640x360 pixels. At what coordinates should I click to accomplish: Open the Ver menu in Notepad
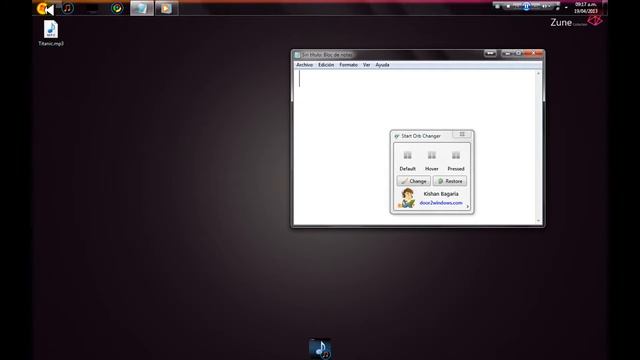click(367, 65)
